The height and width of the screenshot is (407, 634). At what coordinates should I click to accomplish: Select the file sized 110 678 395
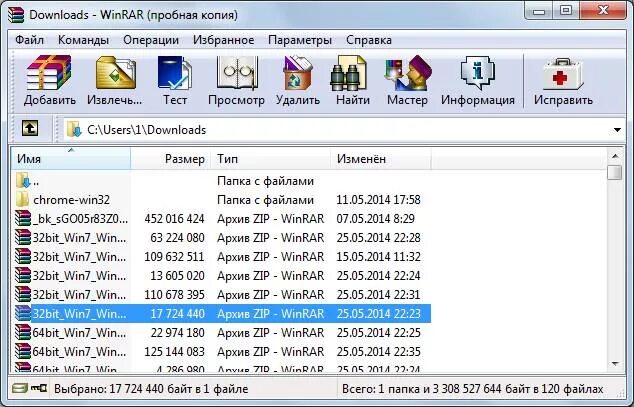pyautogui.click(x=174, y=295)
